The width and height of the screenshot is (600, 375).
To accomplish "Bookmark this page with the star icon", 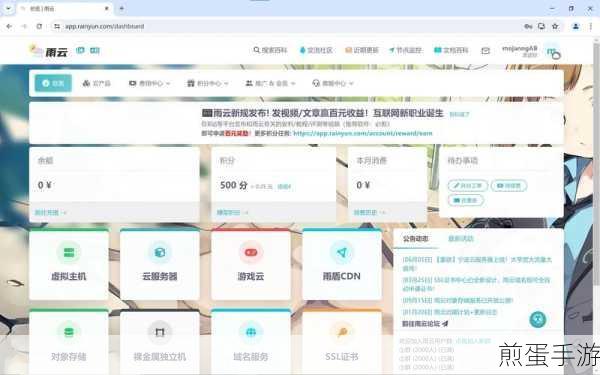I will 555,26.
